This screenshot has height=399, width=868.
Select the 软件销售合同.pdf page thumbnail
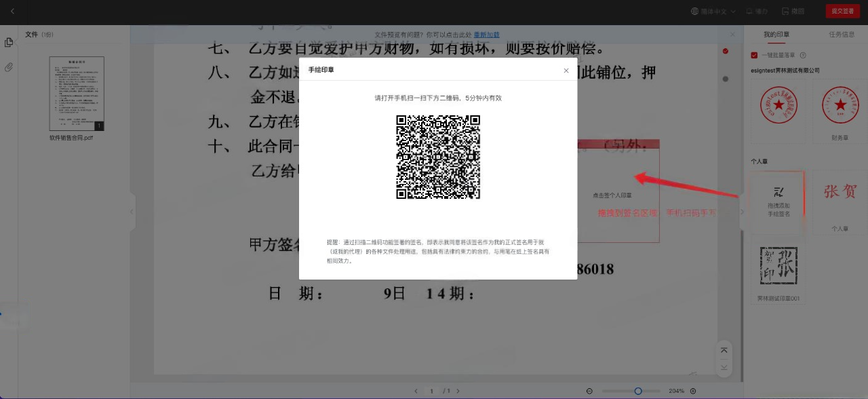77,94
